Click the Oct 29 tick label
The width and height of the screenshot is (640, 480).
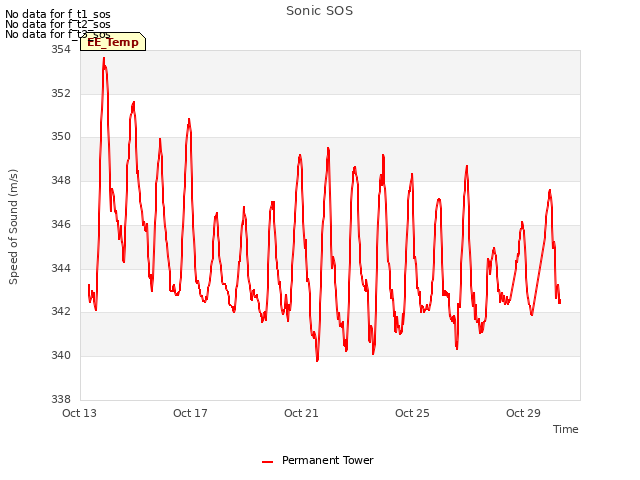(x=523, y=413)
